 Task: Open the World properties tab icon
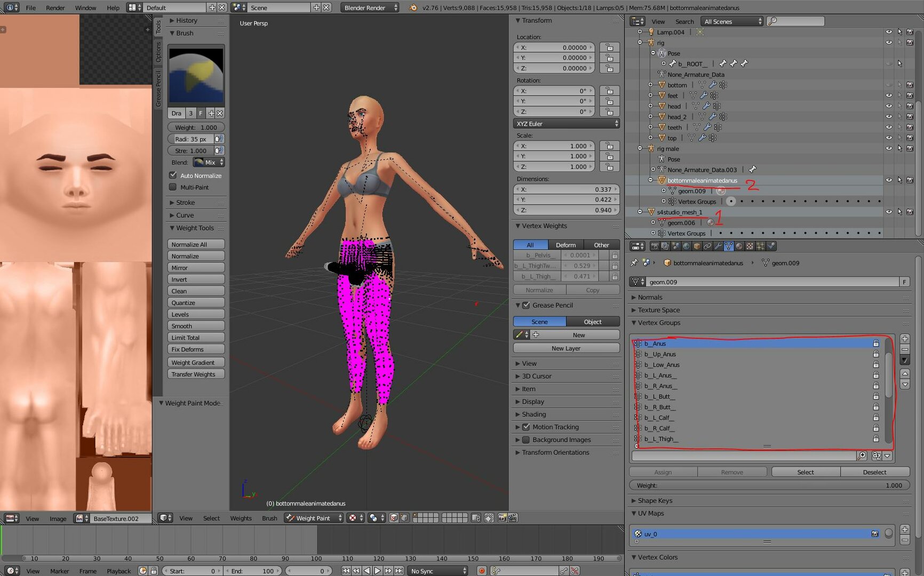686,246
